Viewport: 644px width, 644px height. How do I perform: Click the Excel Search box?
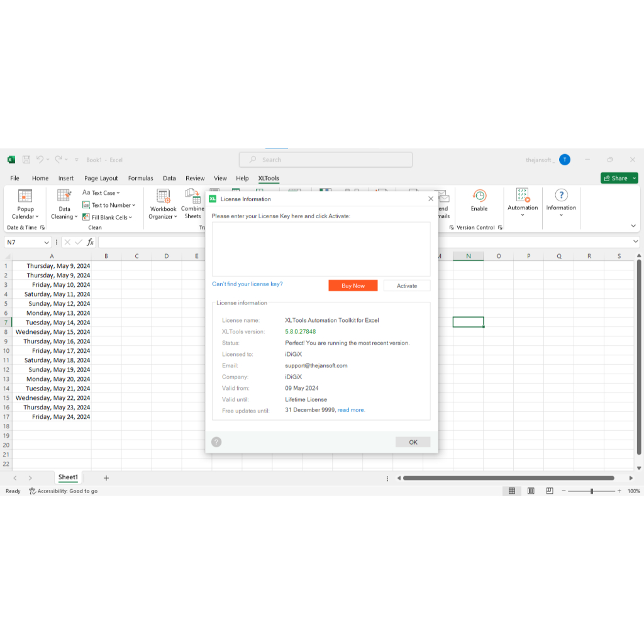326,160
